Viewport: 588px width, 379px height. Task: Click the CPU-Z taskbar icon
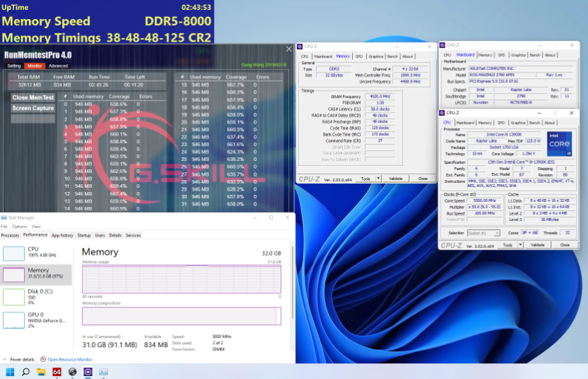88,372
